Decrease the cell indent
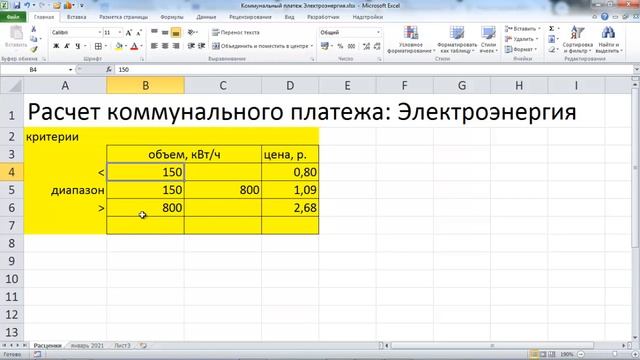This screenshot has height=360, width=640. (191, 46)
